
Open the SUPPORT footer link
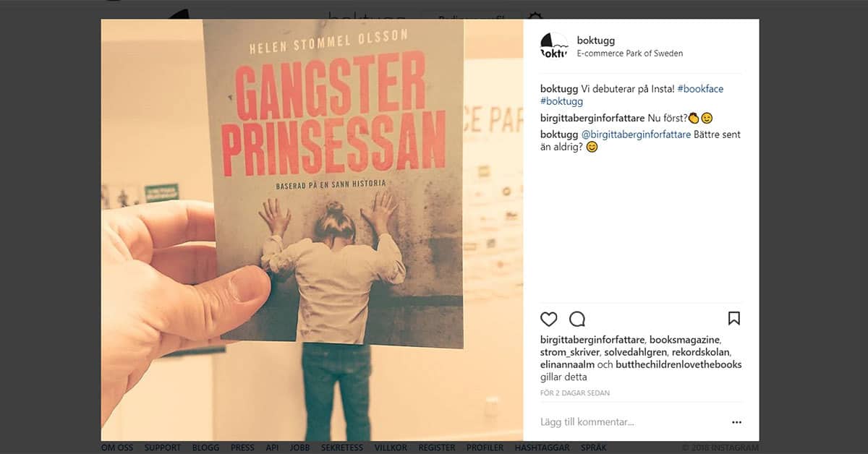pyautogui.click(x=162, y=447)
